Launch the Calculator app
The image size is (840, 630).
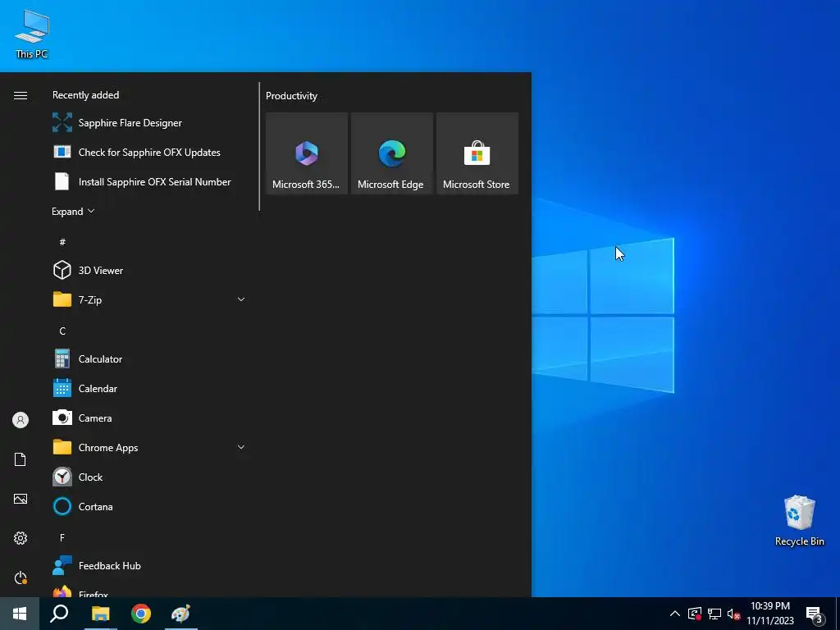pyautogui.click(x=148, y=359)
